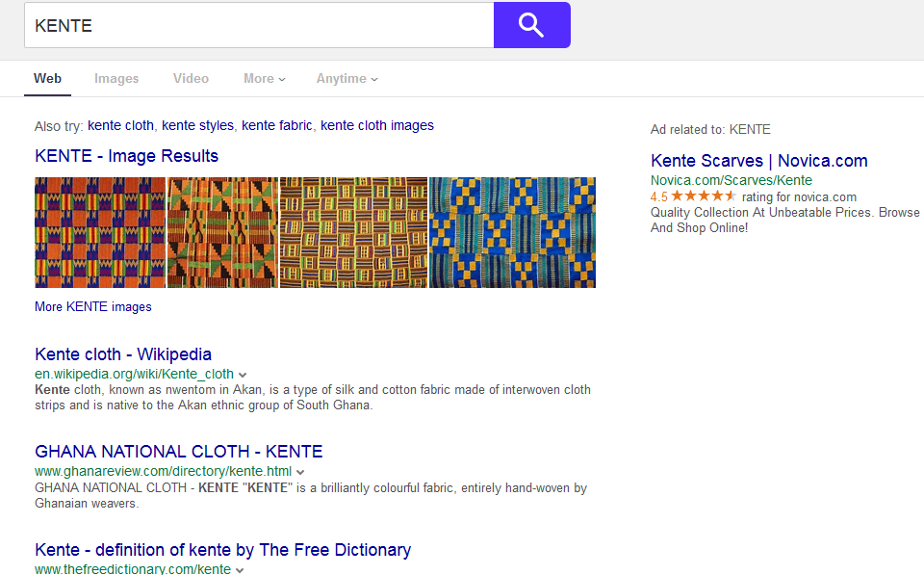Try the suggested search kente styles
This screenshot has height=575, width=924.
click(197, 125)
